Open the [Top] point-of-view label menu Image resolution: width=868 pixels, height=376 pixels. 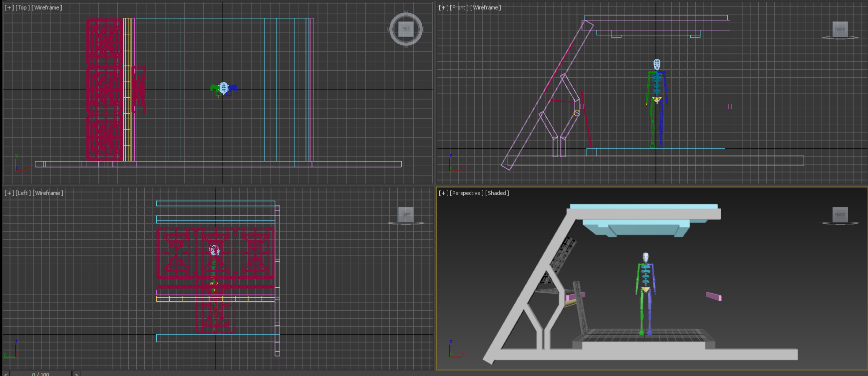pyautogui.click(x=22, y=7)
